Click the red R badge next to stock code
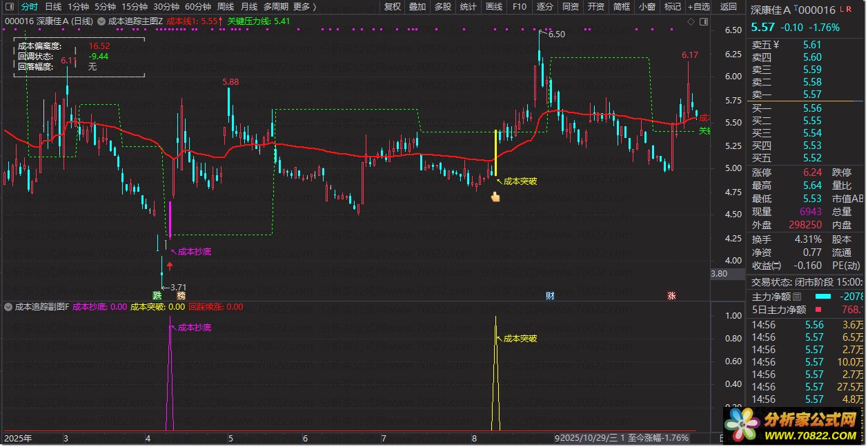868x447 pixels. [x=849, y=10]
